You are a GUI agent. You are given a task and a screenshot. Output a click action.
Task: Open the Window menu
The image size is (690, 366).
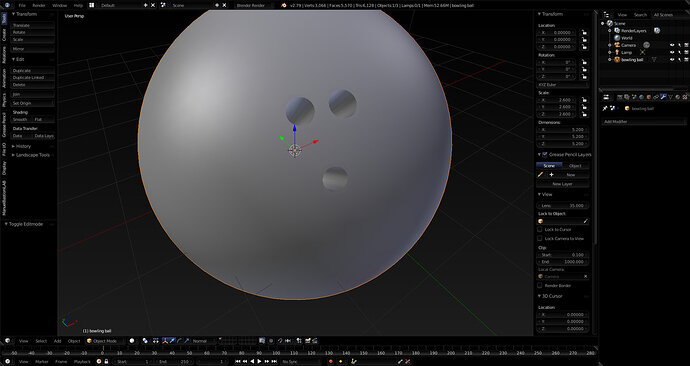pyautogui.click(x=59, y=5)
